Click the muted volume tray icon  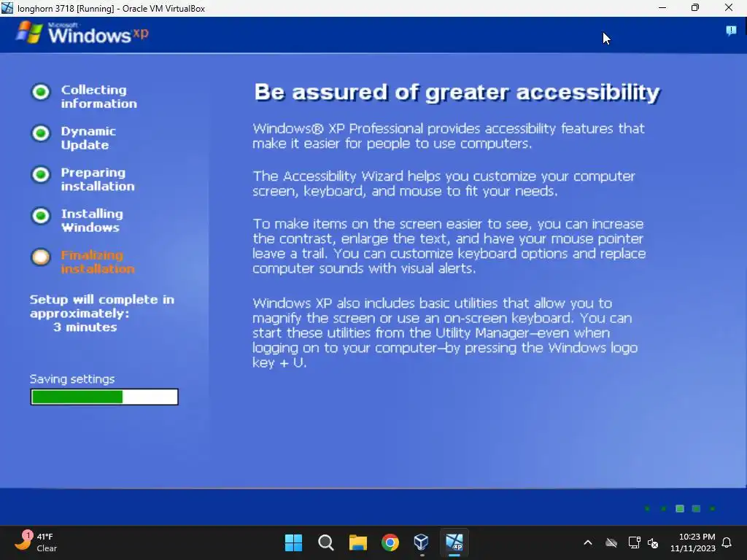pos(653,542)
